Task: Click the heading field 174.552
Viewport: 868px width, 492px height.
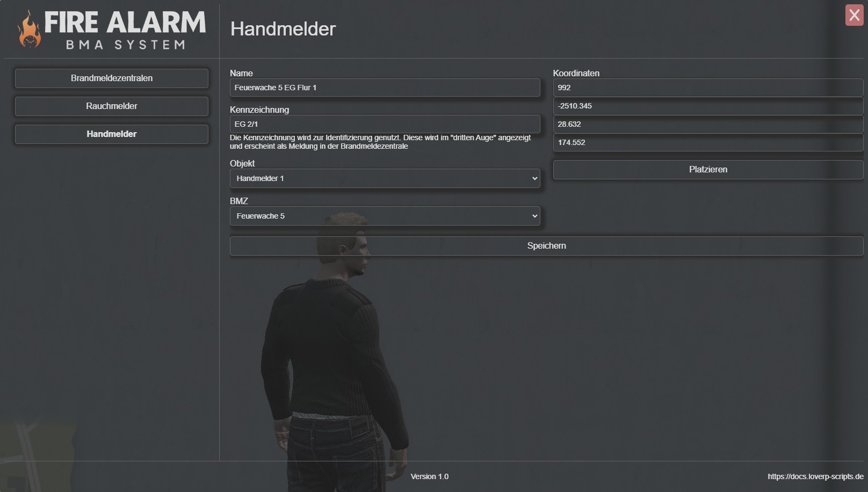Action: (708, 142)
